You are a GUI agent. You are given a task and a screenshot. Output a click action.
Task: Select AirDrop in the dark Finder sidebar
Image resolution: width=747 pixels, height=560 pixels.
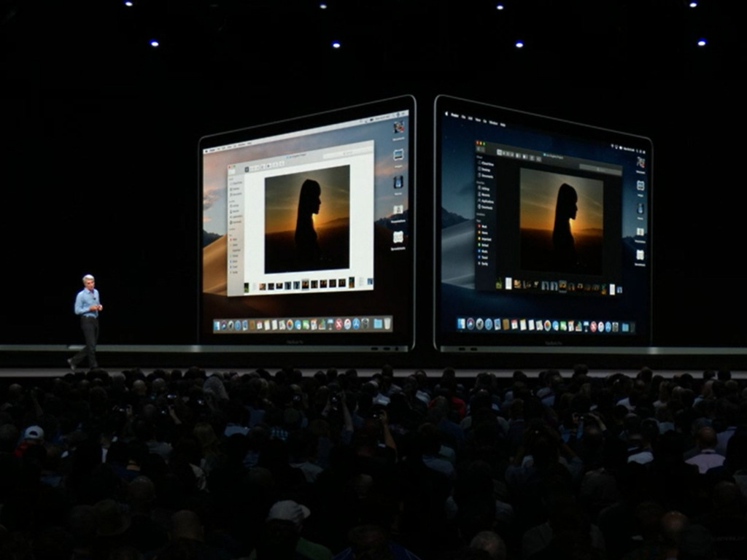(x=485, y=189)
